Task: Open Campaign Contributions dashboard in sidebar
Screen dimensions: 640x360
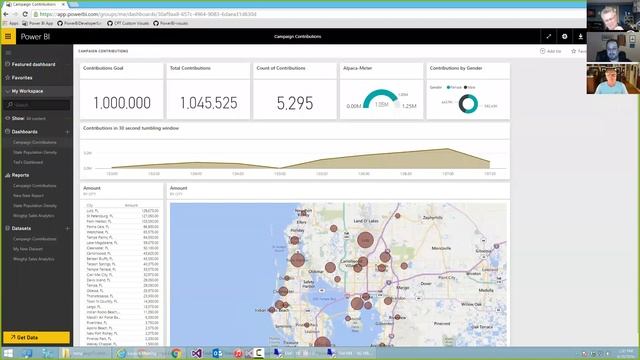Action: point(35,142)
